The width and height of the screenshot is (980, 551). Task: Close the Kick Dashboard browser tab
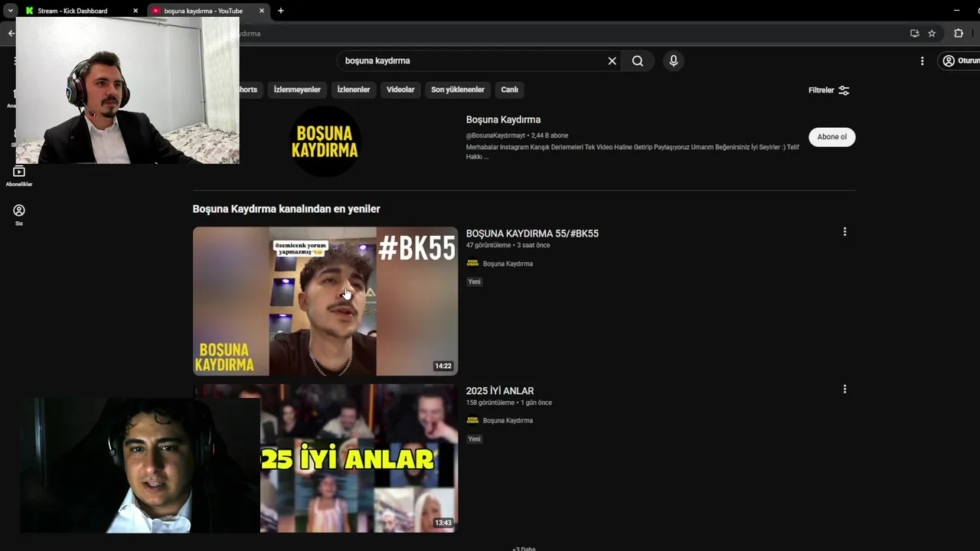coord(136,11)
